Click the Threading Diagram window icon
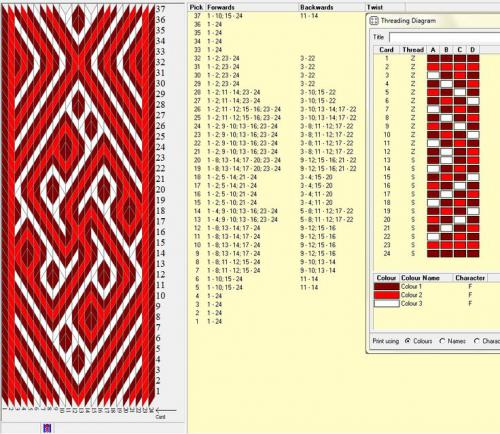 point(374,21)
